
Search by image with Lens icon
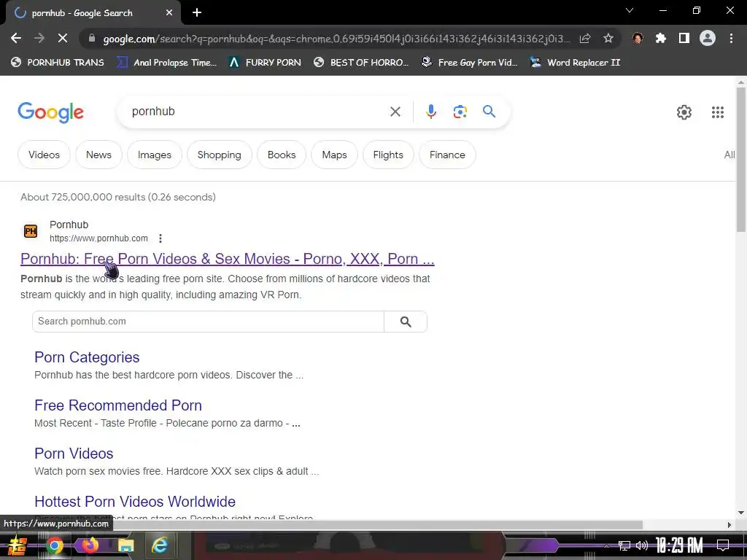point(460,112)
